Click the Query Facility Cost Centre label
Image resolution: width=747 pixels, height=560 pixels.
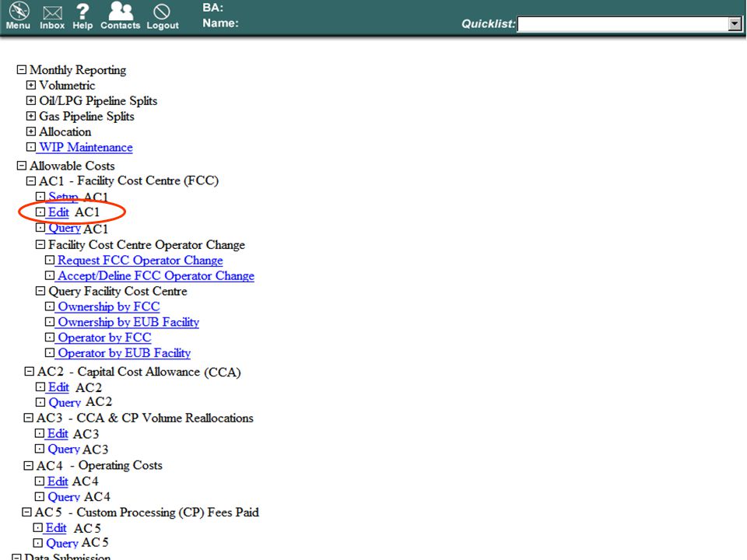[117, 292]
